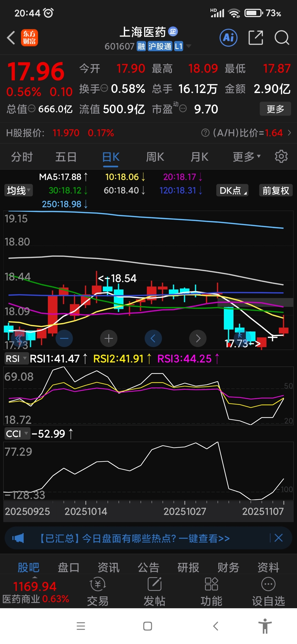The width and height of the screenshot is (297, 644).
Task: Open the A/H ratio help question icon
Action: pyautogui.click(x=205, y=133)
